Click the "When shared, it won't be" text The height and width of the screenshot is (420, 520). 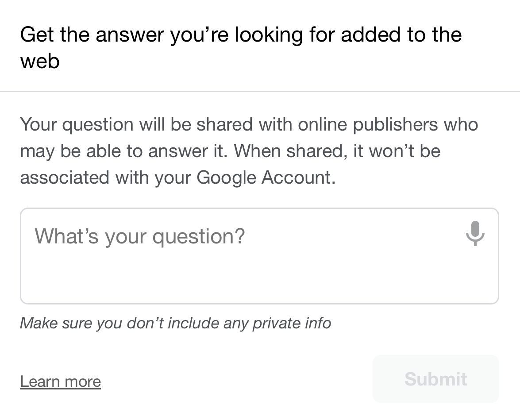tap(337, 151)
